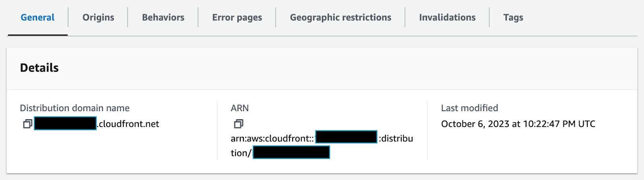Switch to the Tags tab

click(x=513, y=17)
